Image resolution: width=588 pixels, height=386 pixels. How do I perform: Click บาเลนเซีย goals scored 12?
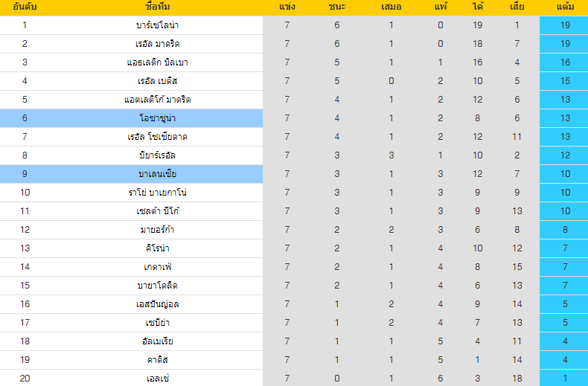(477, 174)
